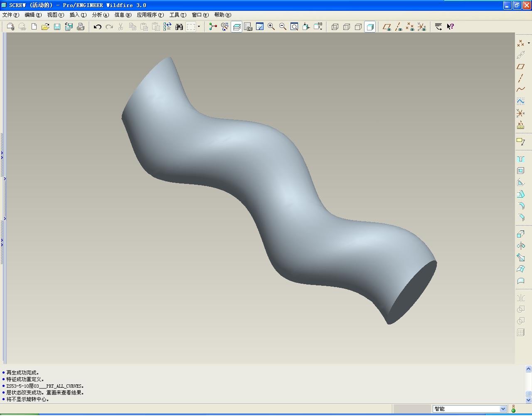Switch to shaded display
Image resolution: width=532 pixels, height=416 pixels.
coord(370,27)
